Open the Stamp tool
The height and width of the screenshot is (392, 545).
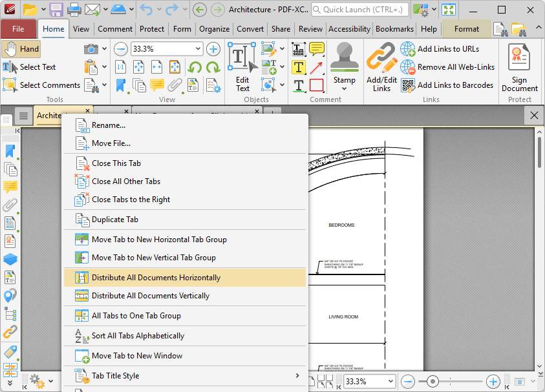[x=344, y=65]
